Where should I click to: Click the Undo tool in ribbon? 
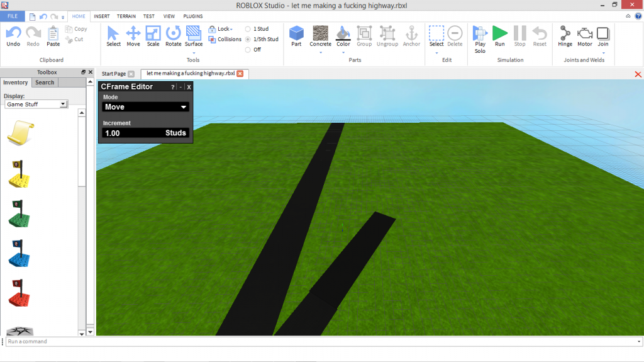13,37
